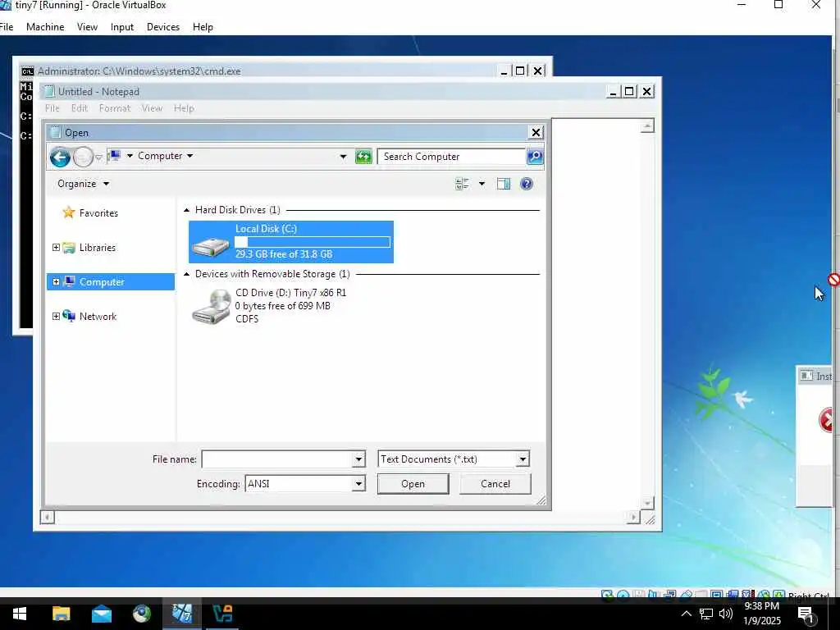
Task: Open the Notepad File menu
Action: pos(52,108)
